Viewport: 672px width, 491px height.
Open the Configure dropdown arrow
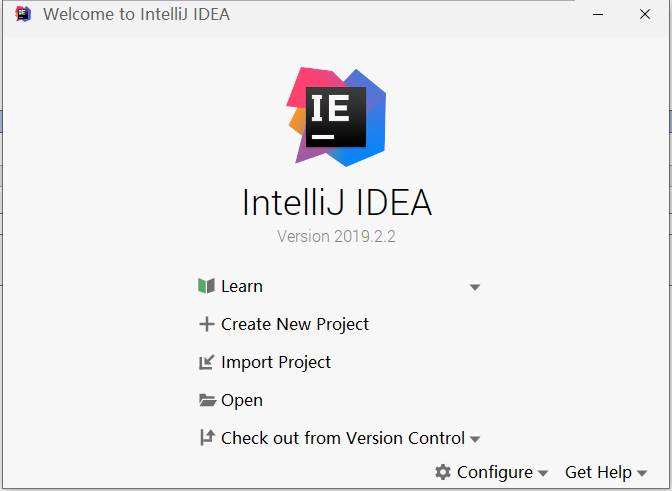(543, 473)
